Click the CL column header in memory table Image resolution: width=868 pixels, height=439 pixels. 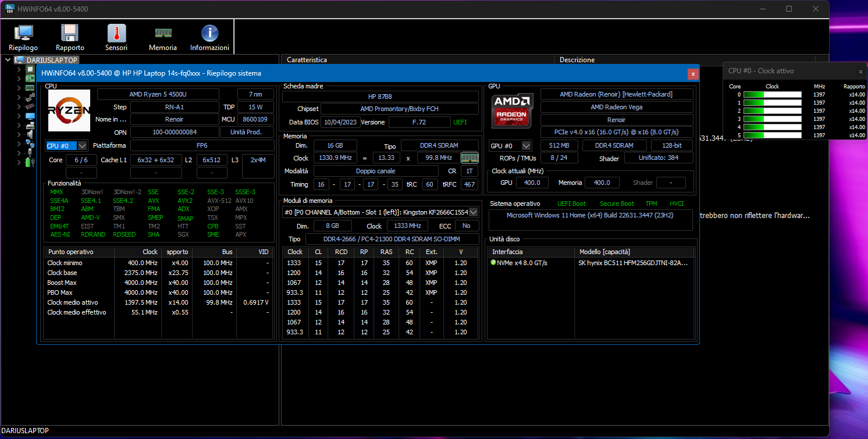pyautogui.click(x=318, y=252)
